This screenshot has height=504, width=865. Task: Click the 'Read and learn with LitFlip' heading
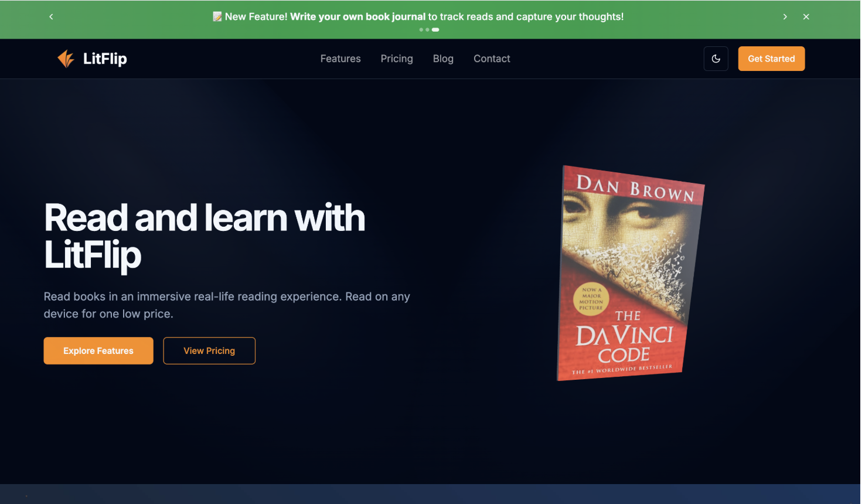coord(205,236)
